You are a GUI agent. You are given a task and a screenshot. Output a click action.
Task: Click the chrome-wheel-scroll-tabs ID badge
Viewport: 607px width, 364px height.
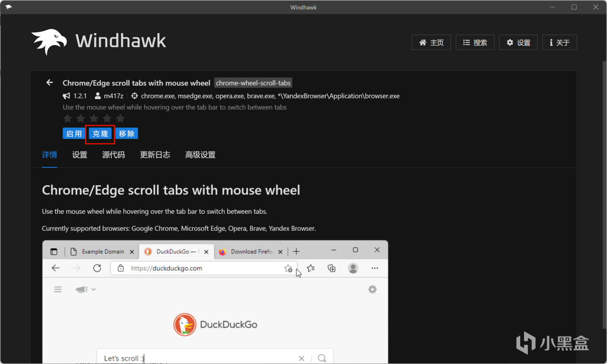pyautogui.click(x=253, y=83)
